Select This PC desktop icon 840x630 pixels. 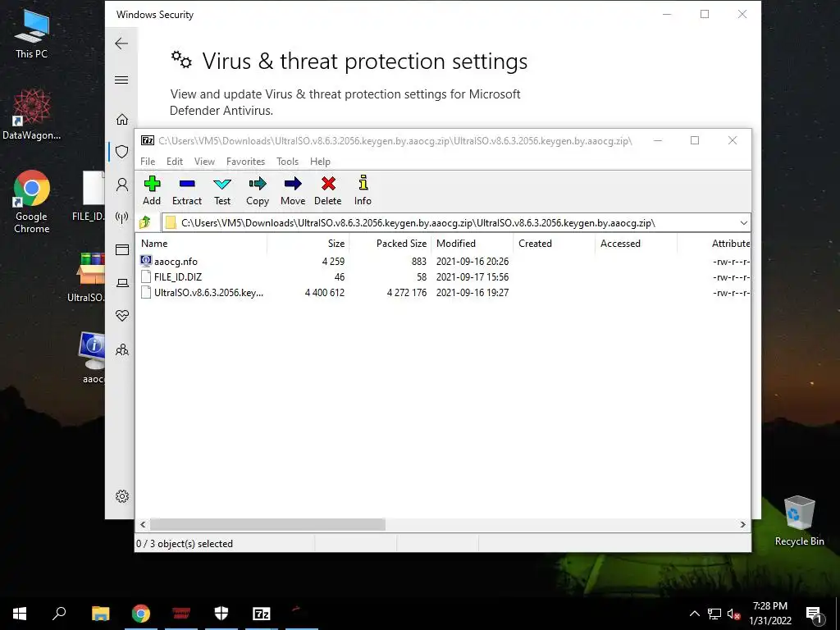[x=32, y=34]
